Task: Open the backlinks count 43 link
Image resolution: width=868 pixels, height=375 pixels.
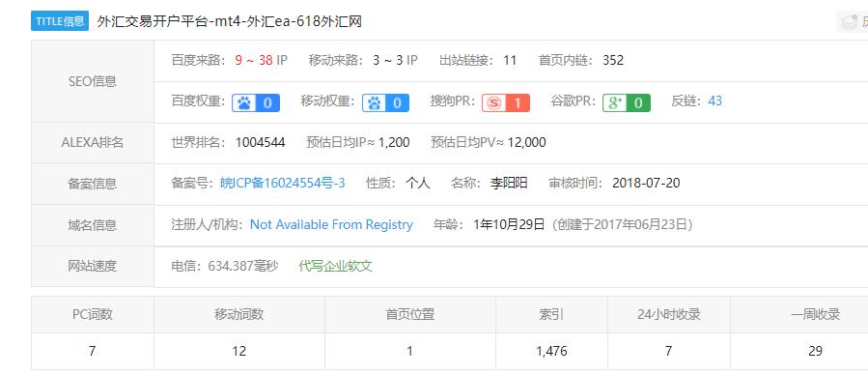Action: coord(714,101)
